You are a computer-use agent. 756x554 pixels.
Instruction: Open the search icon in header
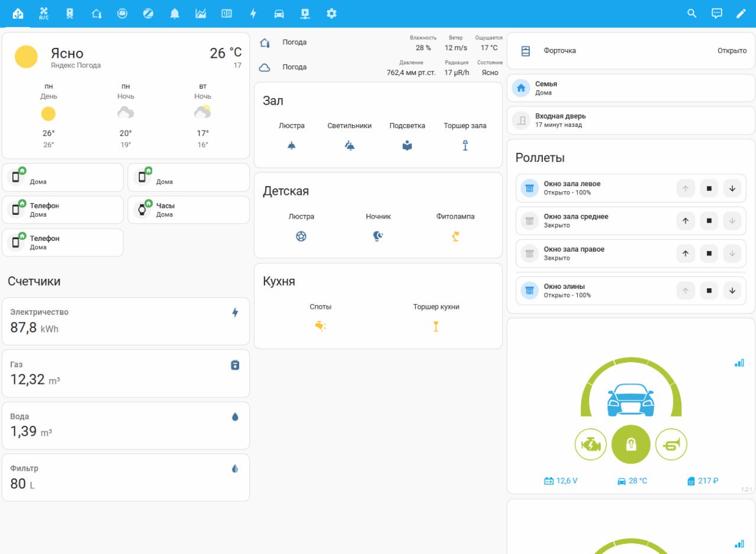(692, 13)
